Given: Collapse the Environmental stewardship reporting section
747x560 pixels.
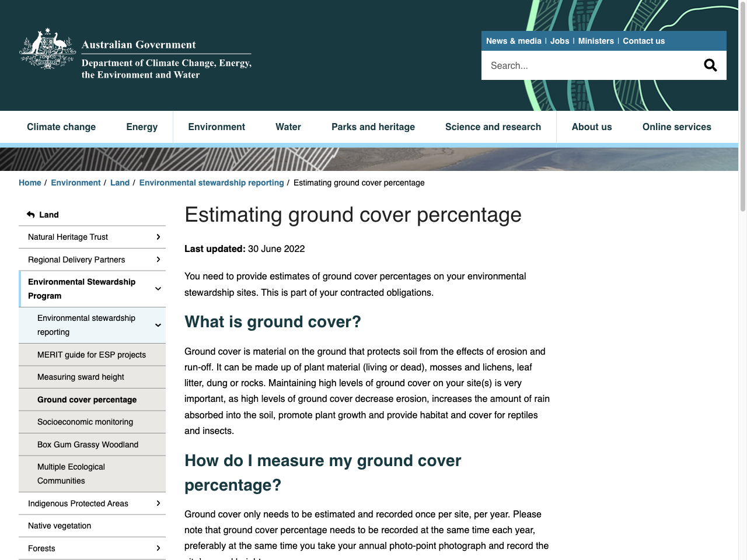Looking at the screenshot, I should coord(158,325).
